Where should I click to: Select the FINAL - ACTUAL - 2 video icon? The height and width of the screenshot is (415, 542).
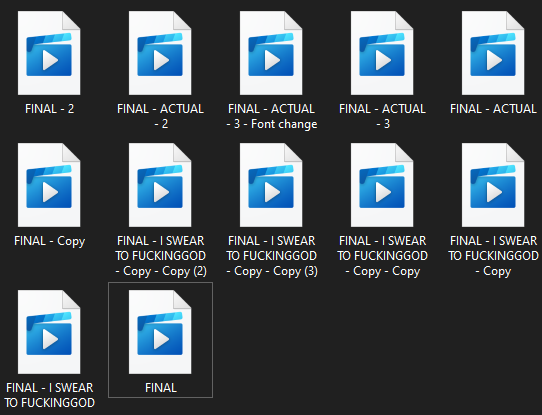(160, 53)
